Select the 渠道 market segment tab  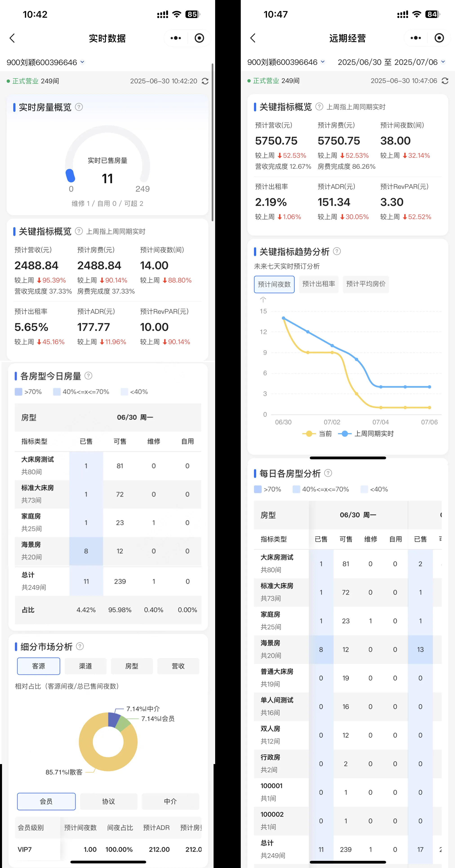point(85,666)
